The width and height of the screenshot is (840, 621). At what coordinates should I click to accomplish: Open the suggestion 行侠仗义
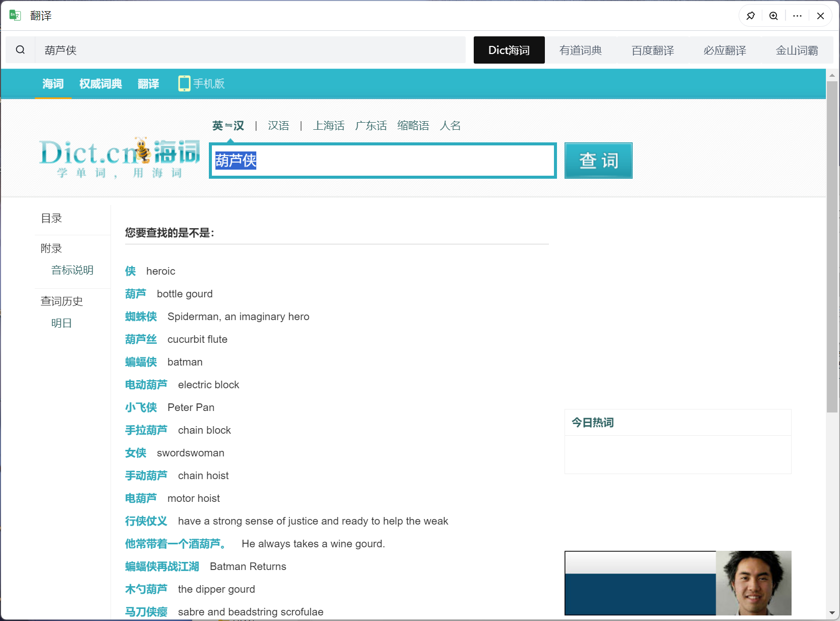(x=146, y=521)
